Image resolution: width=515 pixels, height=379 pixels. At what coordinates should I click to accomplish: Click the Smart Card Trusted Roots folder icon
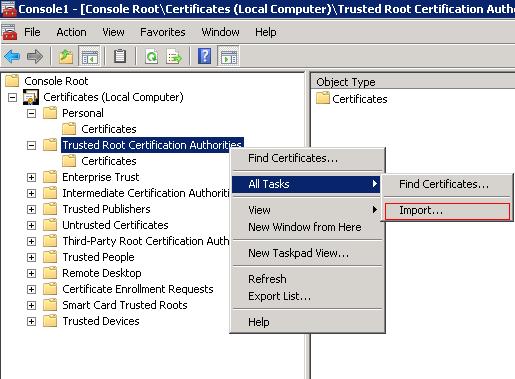[x=50, y=305]
